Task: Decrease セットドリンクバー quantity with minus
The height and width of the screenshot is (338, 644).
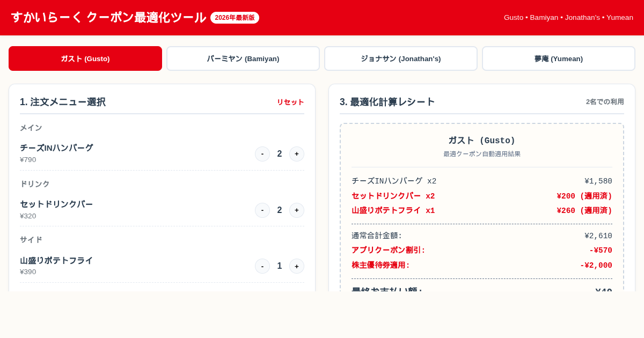Action: [x=262, y=210]
